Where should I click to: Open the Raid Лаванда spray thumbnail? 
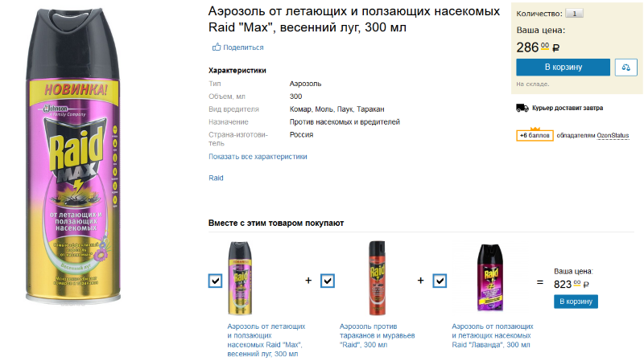click(x=489, y=278)
